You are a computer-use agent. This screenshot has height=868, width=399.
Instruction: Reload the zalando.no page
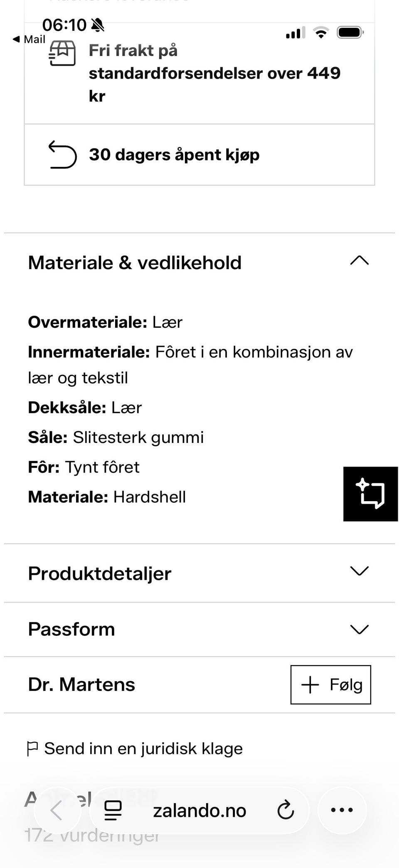[286, 810]
